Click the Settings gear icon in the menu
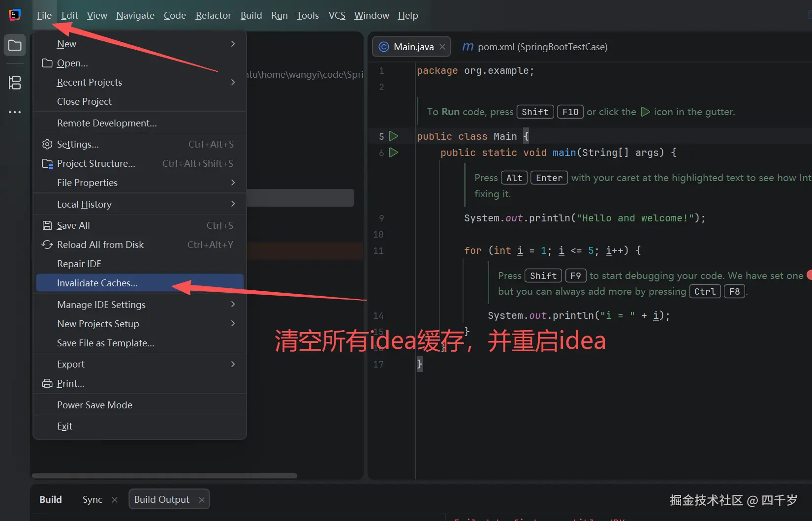The width and height of the screenshot is (812, 521). tap(47, 144)
